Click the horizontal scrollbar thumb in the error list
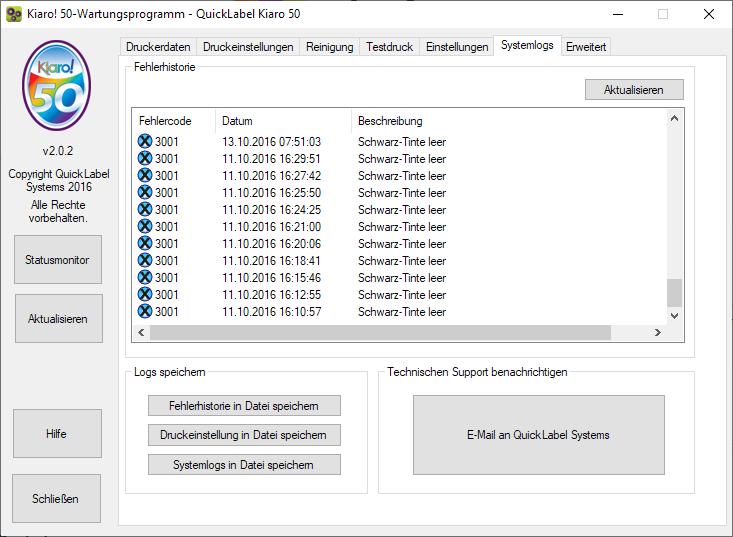The width and height of the screenshot is (733, 537). click(380, 332)
